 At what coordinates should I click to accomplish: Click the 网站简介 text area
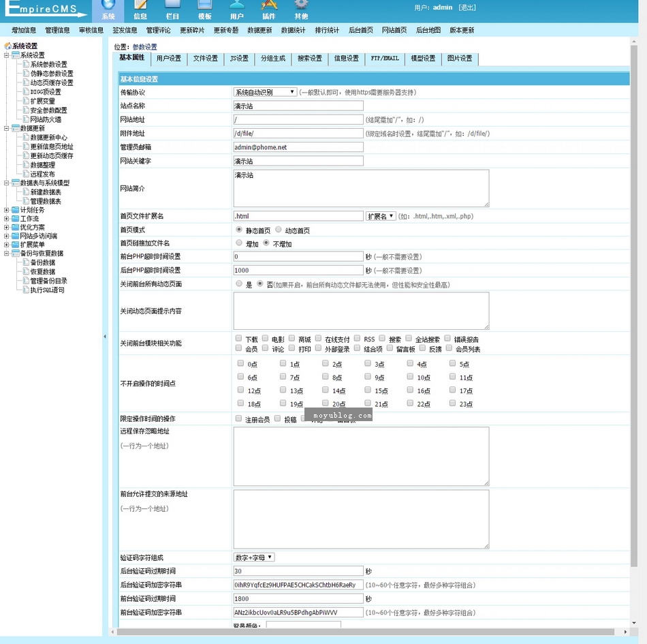coord(362,188)
